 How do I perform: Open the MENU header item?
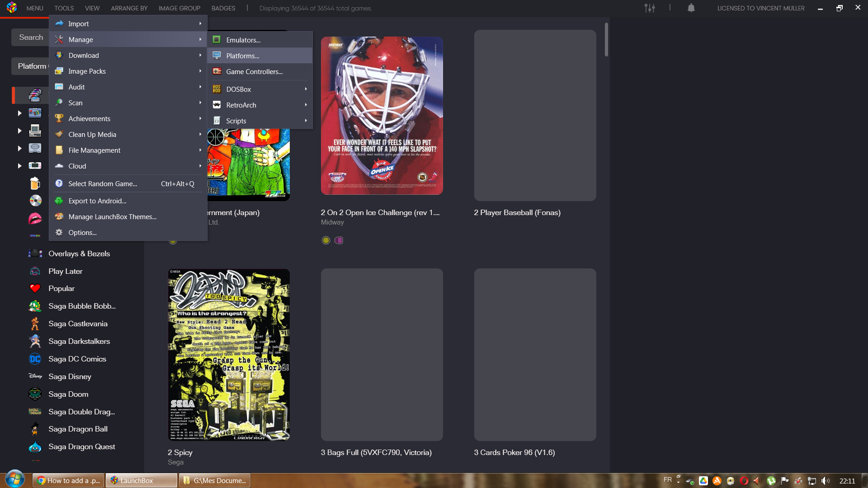point(35,8)
